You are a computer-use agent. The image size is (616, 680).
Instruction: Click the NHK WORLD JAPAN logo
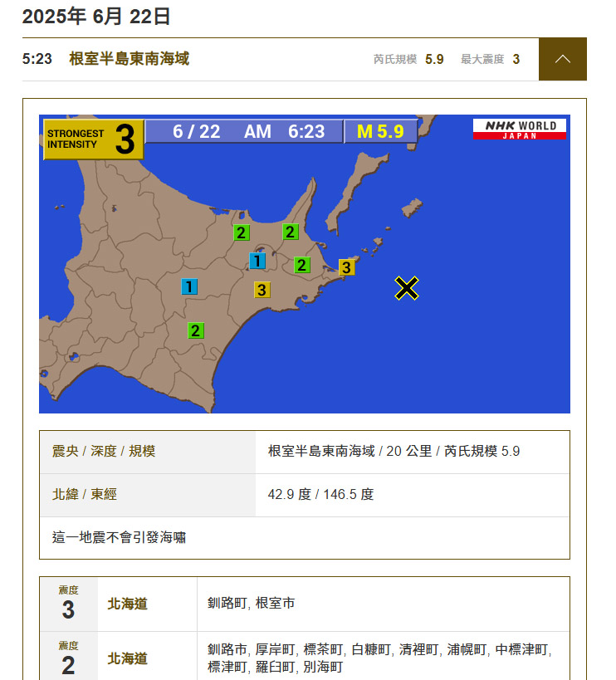point(519,129)
